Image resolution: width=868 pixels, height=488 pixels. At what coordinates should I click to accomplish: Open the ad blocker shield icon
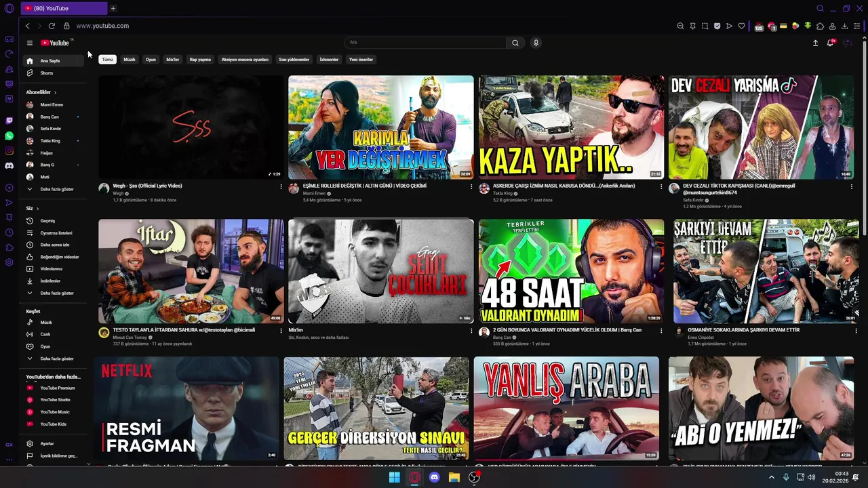717,26
